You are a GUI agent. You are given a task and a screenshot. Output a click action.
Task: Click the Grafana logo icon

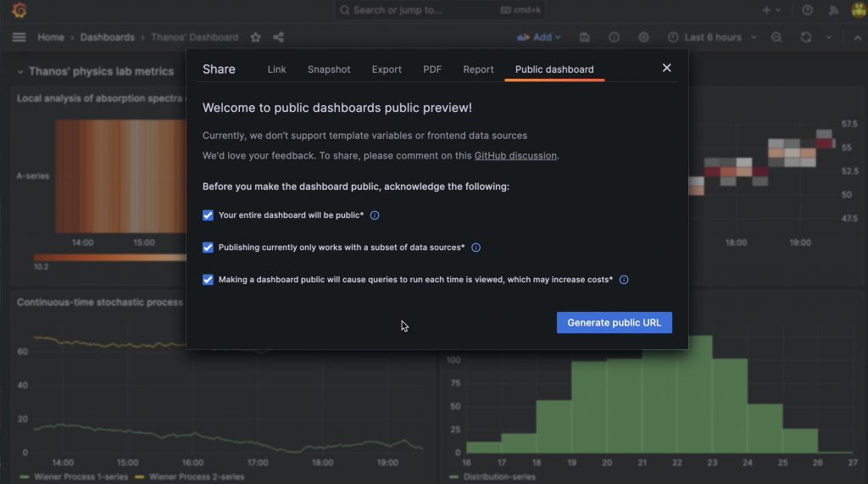tap(19, 10)
